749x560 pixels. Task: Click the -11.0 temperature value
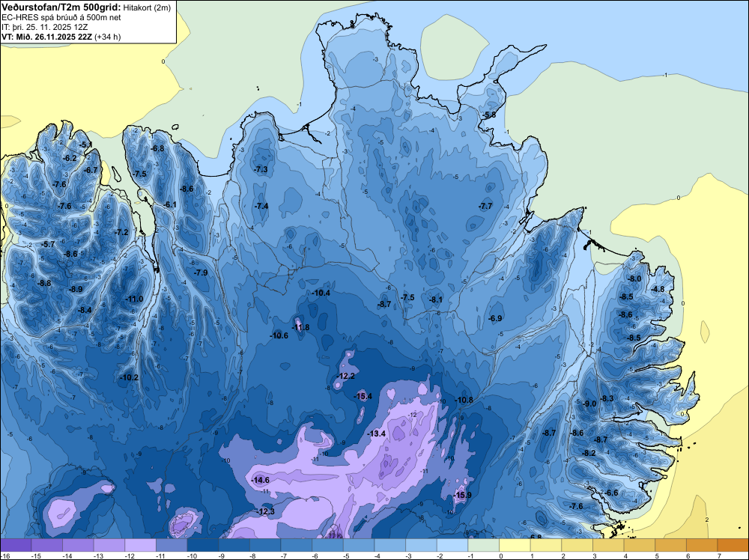point(134,299)
